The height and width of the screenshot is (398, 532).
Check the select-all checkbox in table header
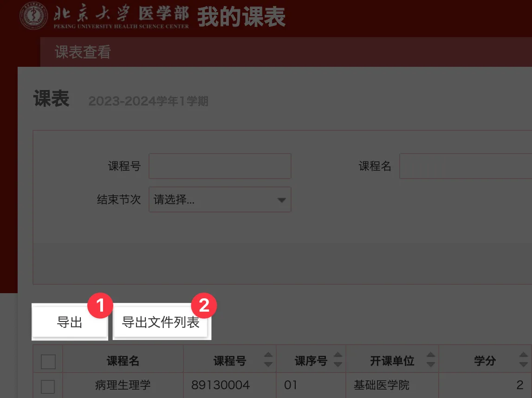(48, 361)
